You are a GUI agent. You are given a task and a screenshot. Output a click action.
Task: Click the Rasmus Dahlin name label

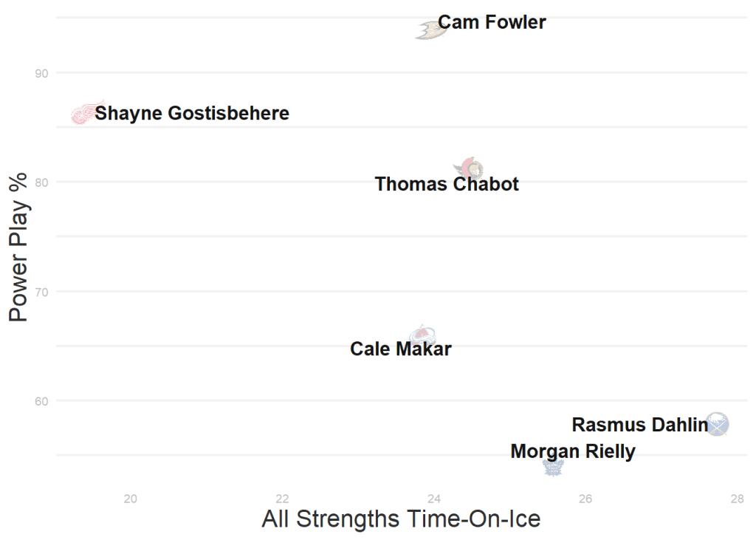pyautogui.click(x=639, y=425)
